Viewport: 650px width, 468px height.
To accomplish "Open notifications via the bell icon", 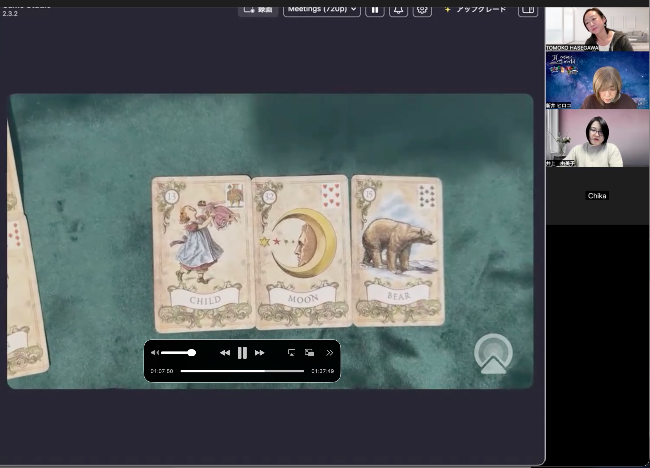I will (398, 9).
